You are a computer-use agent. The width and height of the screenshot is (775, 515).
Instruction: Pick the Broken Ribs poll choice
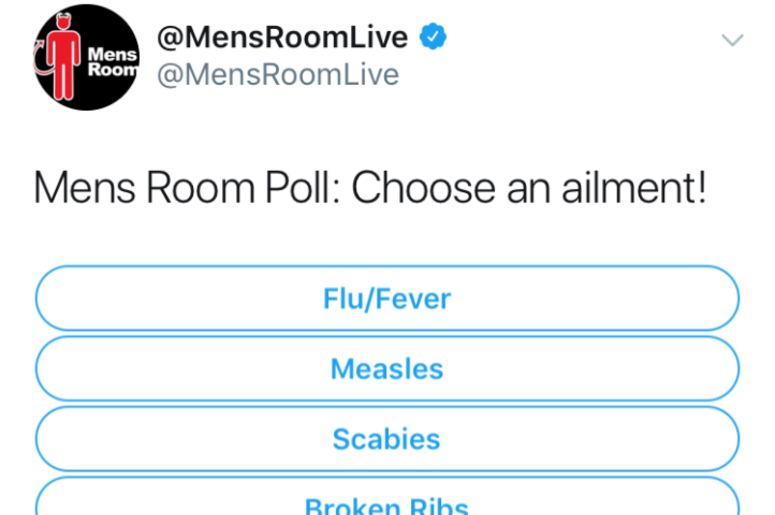388,496
